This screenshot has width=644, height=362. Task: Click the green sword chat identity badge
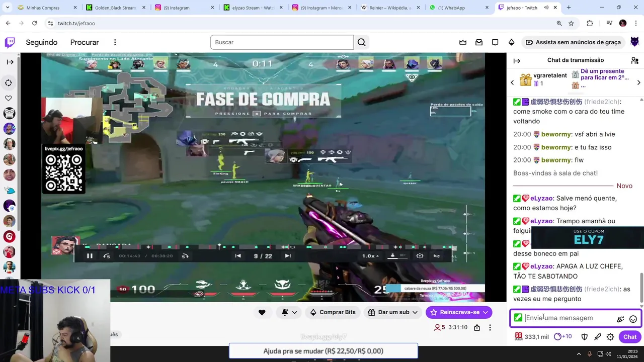(x=518, y=318)
